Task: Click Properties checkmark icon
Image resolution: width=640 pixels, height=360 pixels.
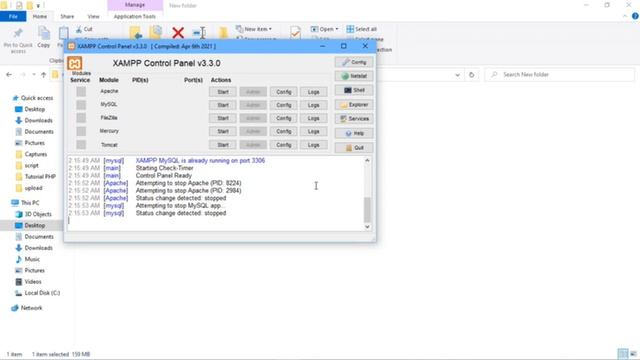Action: 296,33
